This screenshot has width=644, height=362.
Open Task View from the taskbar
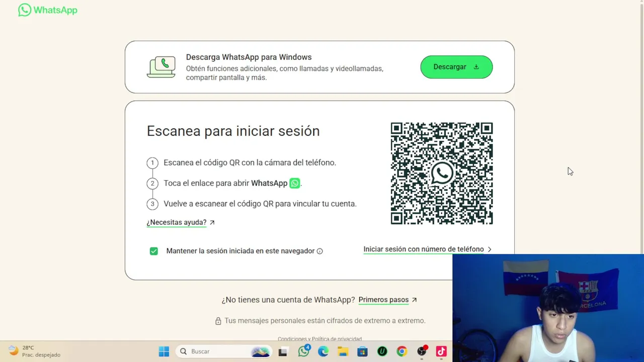[283, 351]
